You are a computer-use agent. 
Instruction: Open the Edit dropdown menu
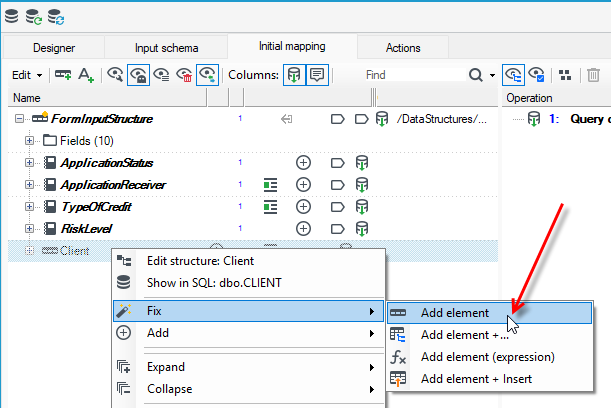click(27, 75)
